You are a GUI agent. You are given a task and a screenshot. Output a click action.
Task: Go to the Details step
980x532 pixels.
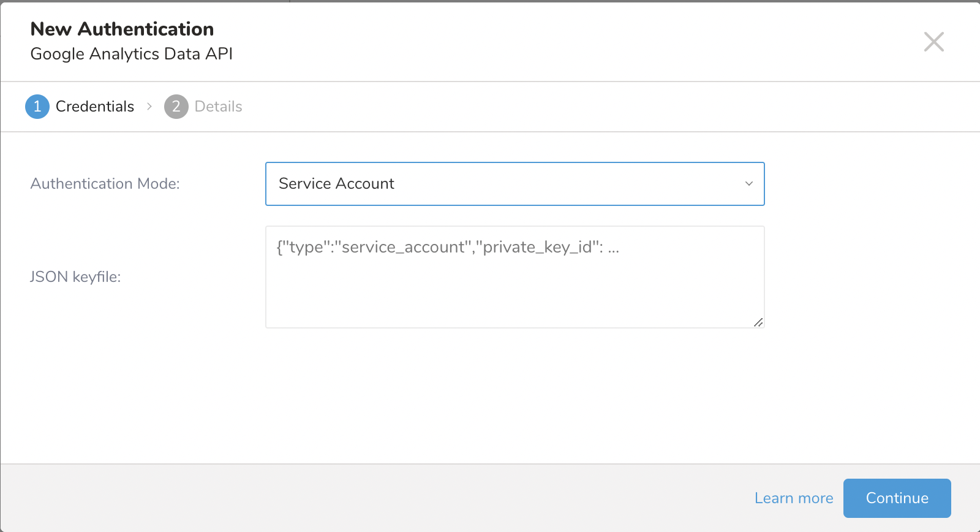[x=218, y=107]
